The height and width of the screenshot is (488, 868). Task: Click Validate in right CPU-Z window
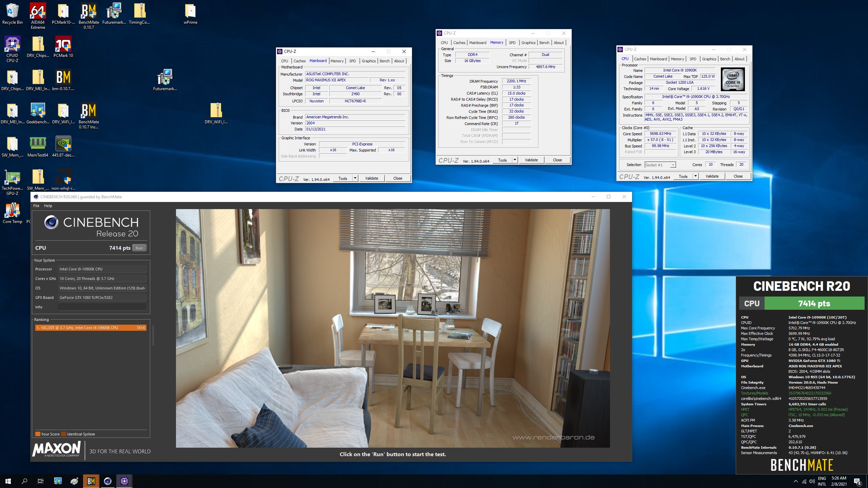(712, 176)
